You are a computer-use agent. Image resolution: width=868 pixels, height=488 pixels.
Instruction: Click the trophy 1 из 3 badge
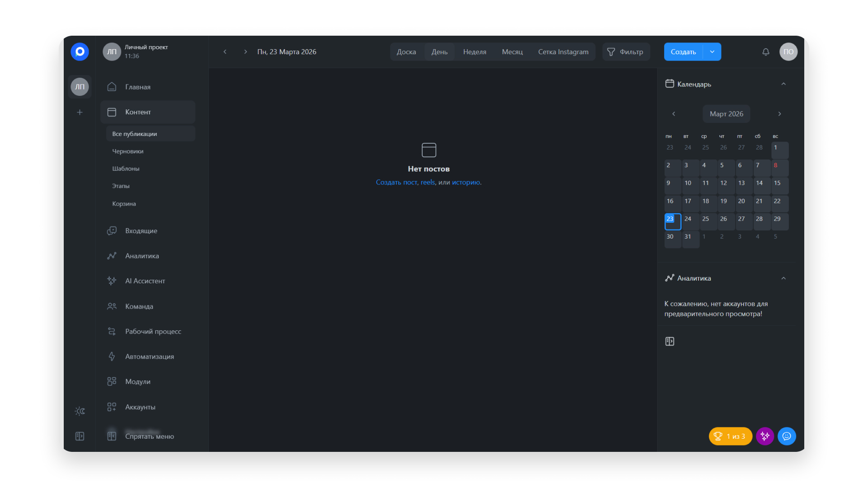(730, 436)
